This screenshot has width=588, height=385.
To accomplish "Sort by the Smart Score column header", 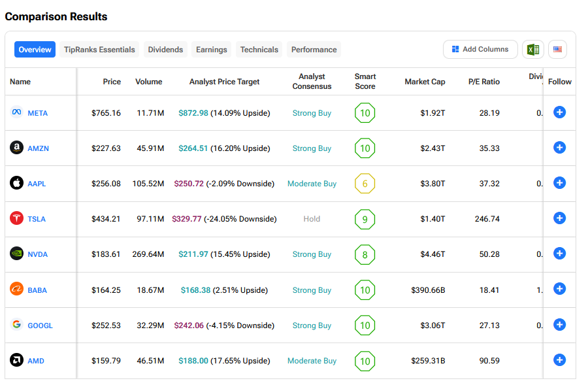I will coord(365,82).
